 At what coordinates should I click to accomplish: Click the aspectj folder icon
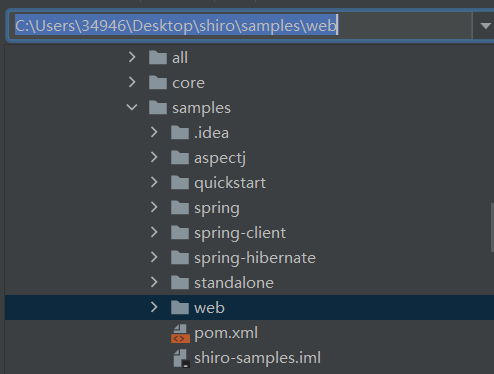(180, 157)
